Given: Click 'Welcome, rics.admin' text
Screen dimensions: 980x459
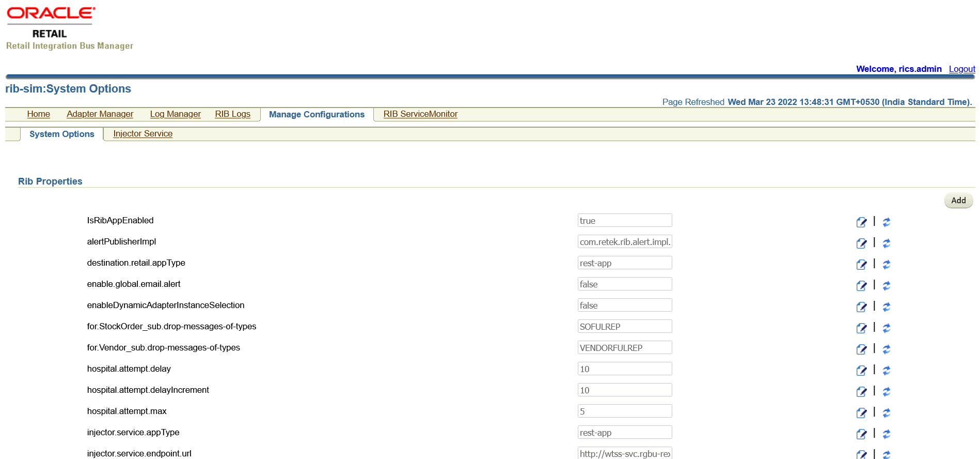Looking at the screenshot, I should (x=898, y=69).
